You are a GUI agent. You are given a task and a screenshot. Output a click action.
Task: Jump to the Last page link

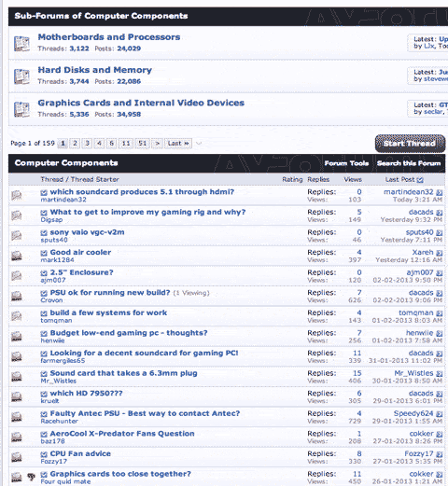(x=178, y=144)
